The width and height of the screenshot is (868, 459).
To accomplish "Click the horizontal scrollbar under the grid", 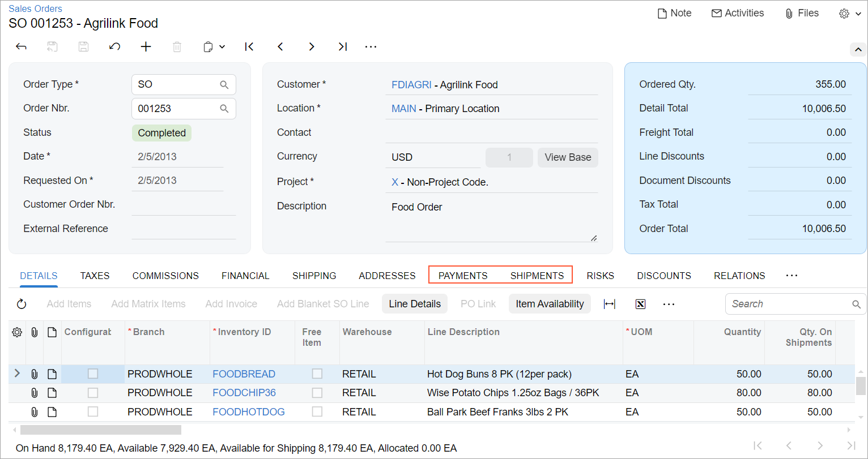I will point(101,430).
